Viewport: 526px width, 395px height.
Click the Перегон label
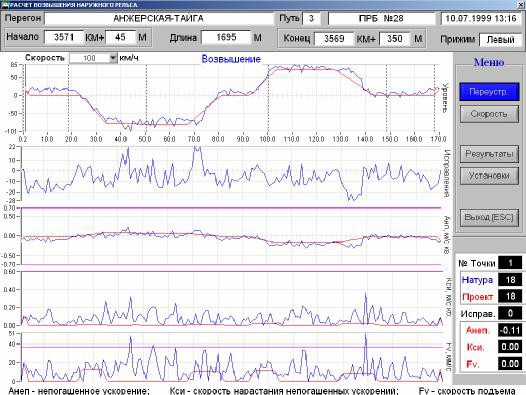coord(23,18)
